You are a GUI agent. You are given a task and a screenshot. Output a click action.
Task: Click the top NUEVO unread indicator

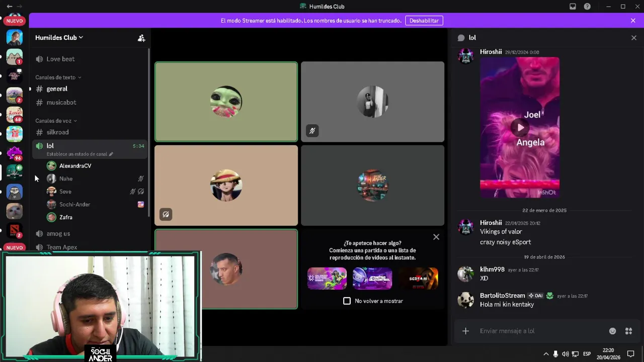(x=15, y=21)
